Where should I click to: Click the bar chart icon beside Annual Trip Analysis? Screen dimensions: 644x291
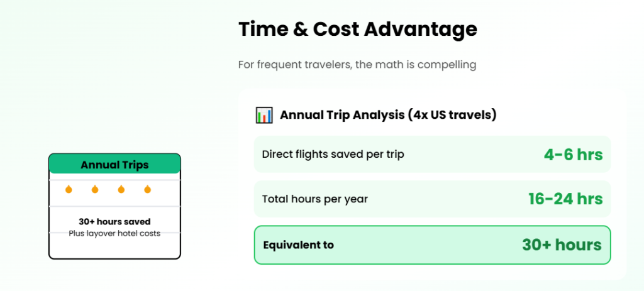[x=264, y=115]
